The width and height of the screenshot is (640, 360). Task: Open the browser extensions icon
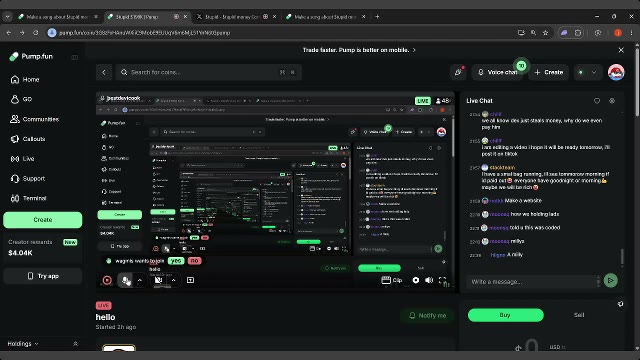pos(578,33)
